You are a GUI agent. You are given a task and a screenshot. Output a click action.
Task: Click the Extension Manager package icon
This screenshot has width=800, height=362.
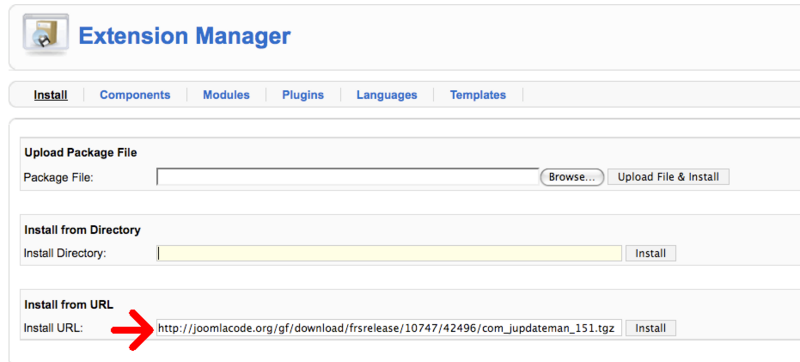point(45,35)
